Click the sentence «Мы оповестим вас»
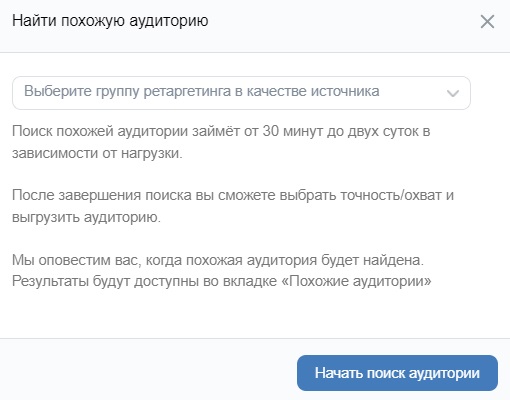The image size is (510, 400). tap(218, 260)
